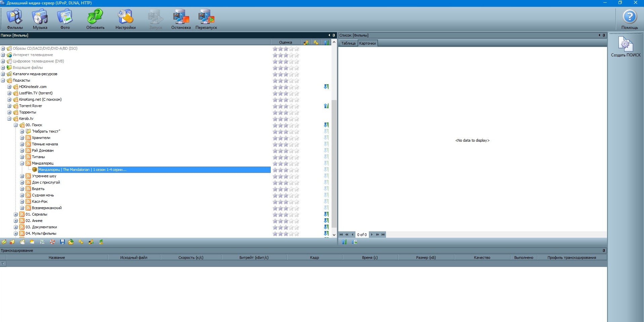Viewport: 644px width, 322px height.
Task: Restart the server with Перезапуск
Action: (206, 19)
